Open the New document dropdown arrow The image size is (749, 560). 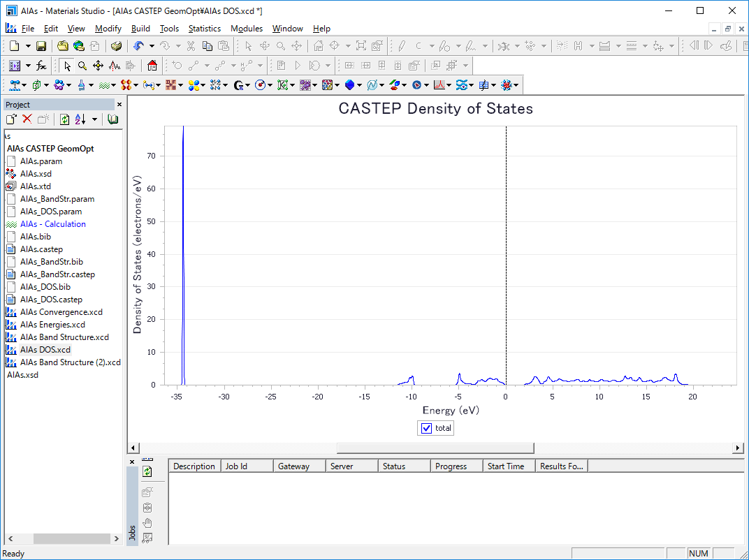tap(28, 46)
